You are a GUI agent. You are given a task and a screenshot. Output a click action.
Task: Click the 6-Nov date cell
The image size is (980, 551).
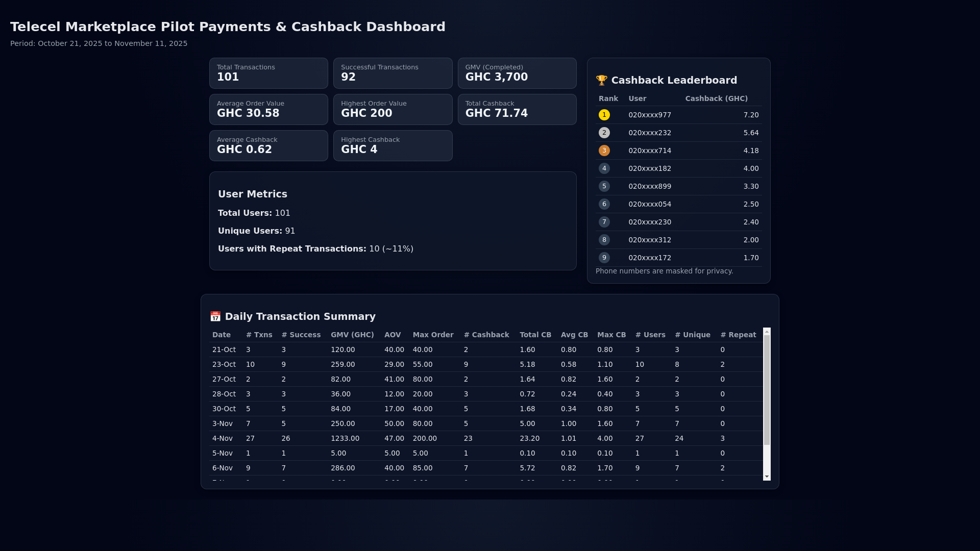click(x=223, y=468)
